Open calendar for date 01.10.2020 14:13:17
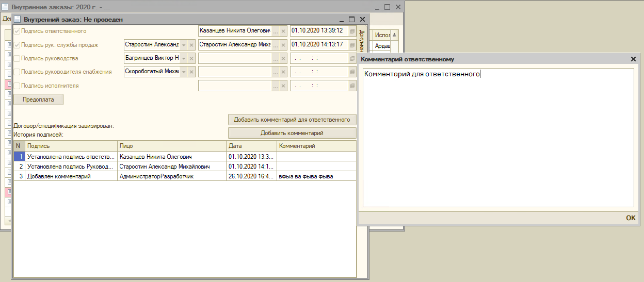644x282 pixels. point(352,45)
